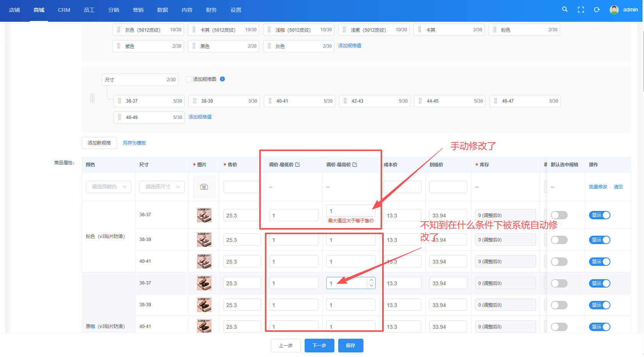Toggle fullscreen mode icon
Screen dimensions: 644x357
click(x=581, y=10)
